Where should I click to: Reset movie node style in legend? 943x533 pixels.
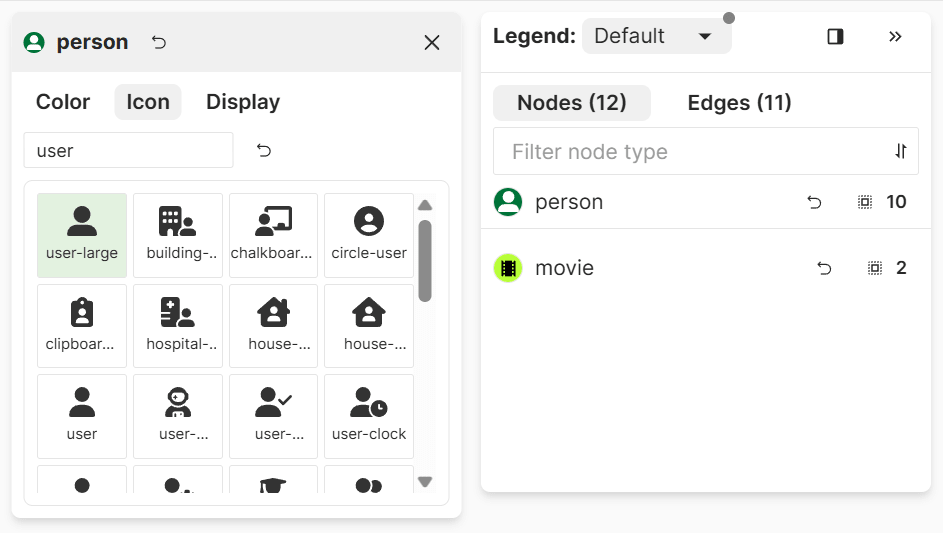[x=825, y=268]
